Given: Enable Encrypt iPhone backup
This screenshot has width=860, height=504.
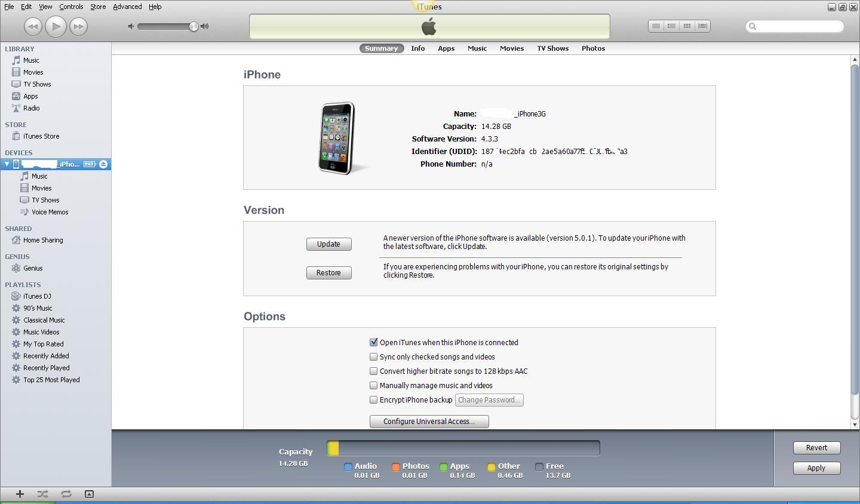Looking at the screenshot, I should click(374, 399).
